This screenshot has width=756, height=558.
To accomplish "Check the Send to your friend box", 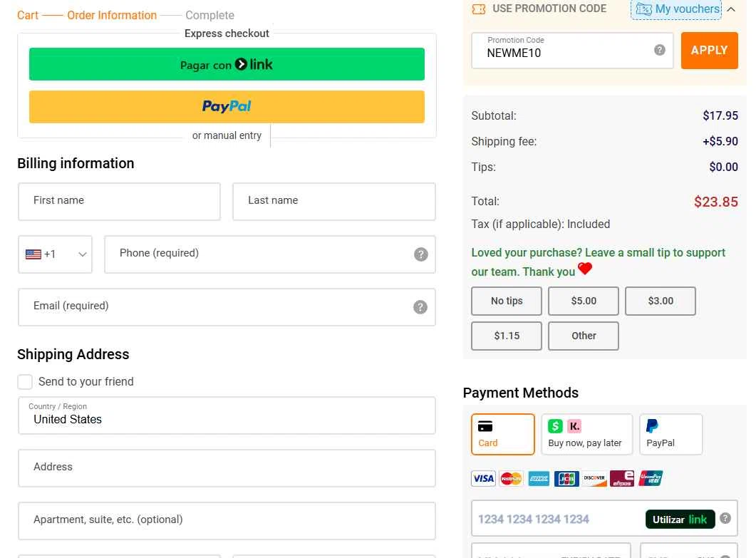I will [25, 382].
